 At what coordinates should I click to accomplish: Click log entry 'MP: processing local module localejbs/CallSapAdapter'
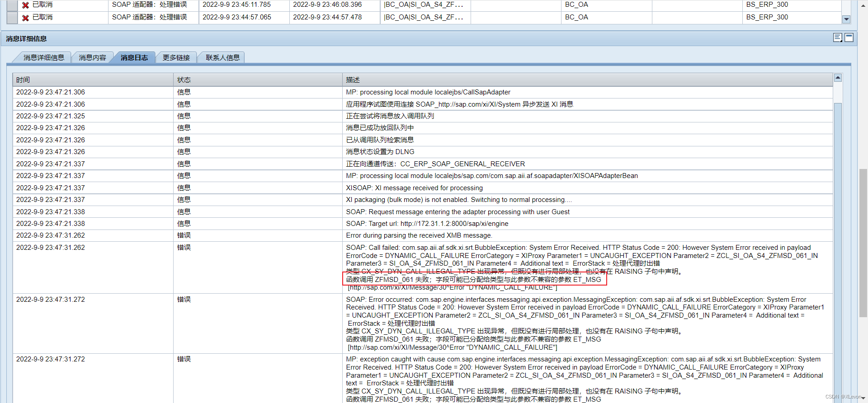[428, 92]
